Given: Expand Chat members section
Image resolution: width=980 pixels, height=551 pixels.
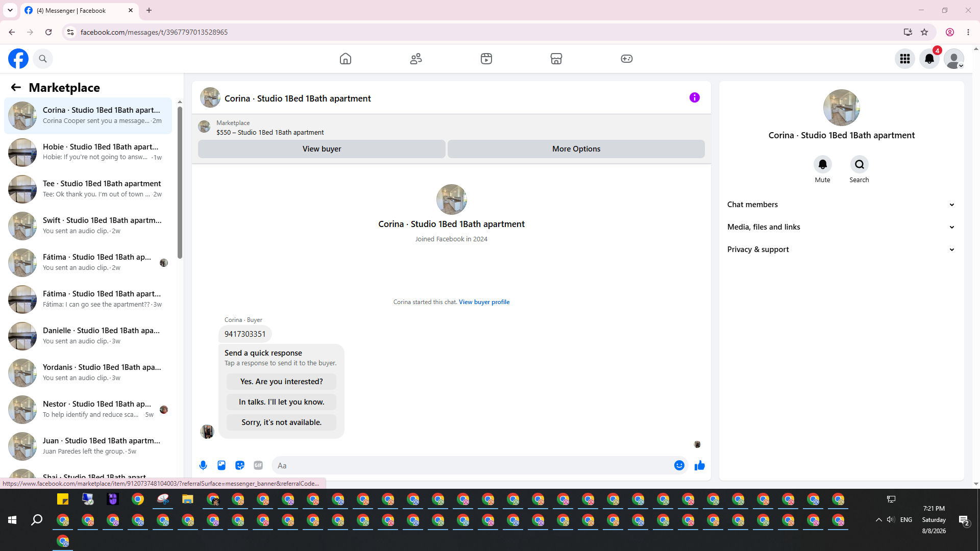Looking at the screenshot, I should click(x=841, y=205).
